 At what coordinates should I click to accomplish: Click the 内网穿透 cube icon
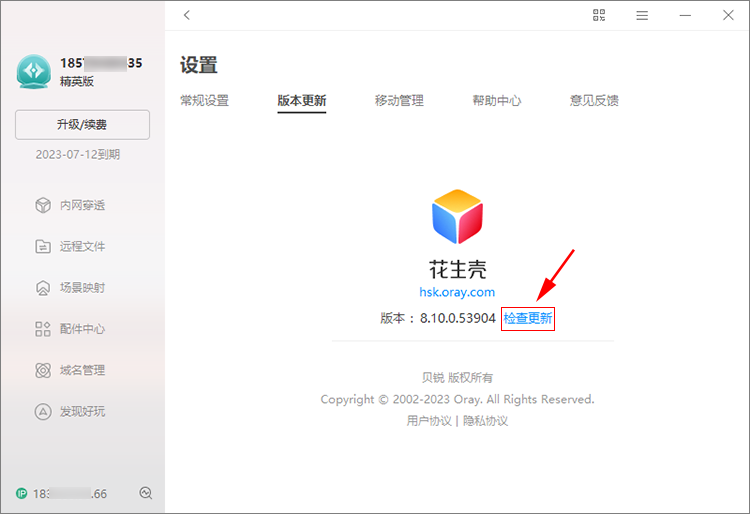click(43, 205)
